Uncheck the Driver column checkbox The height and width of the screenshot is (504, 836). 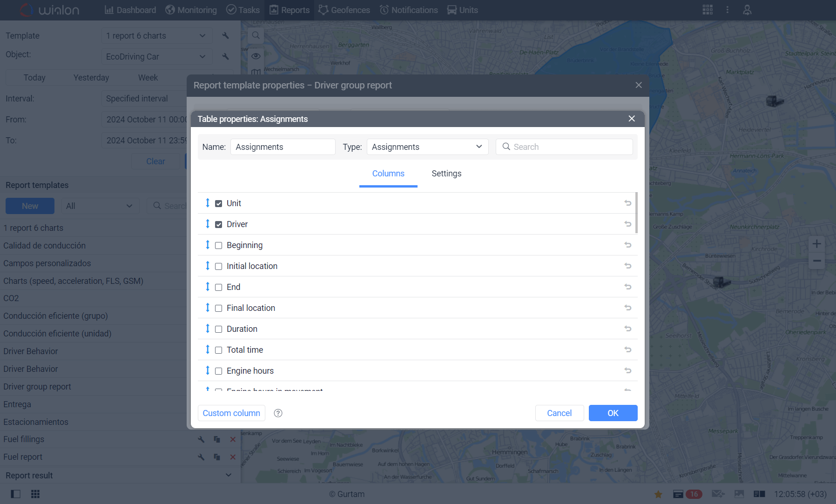pyautogui.click(x=218, y=224)
